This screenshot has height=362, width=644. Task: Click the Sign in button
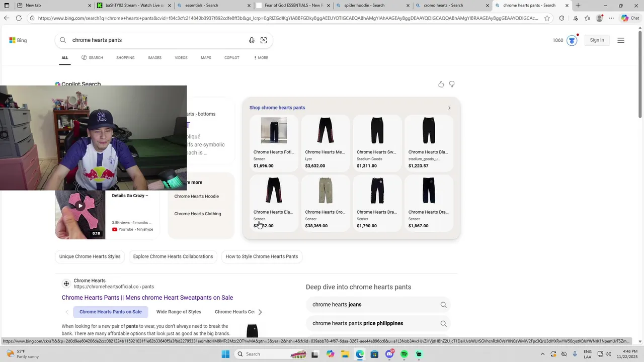click(597, 40)
